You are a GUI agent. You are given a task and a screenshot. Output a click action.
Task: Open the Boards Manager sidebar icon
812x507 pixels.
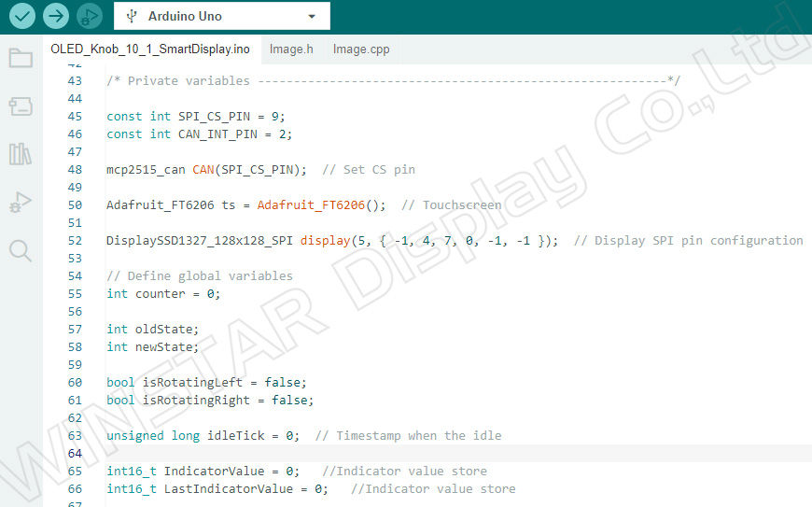click(x=21, y=106)
